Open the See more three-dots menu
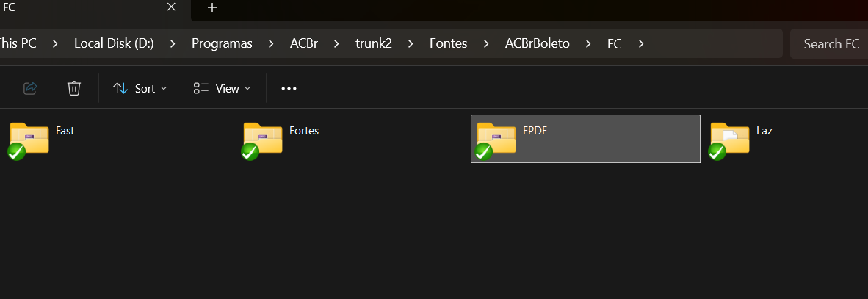 pos(289,88)
